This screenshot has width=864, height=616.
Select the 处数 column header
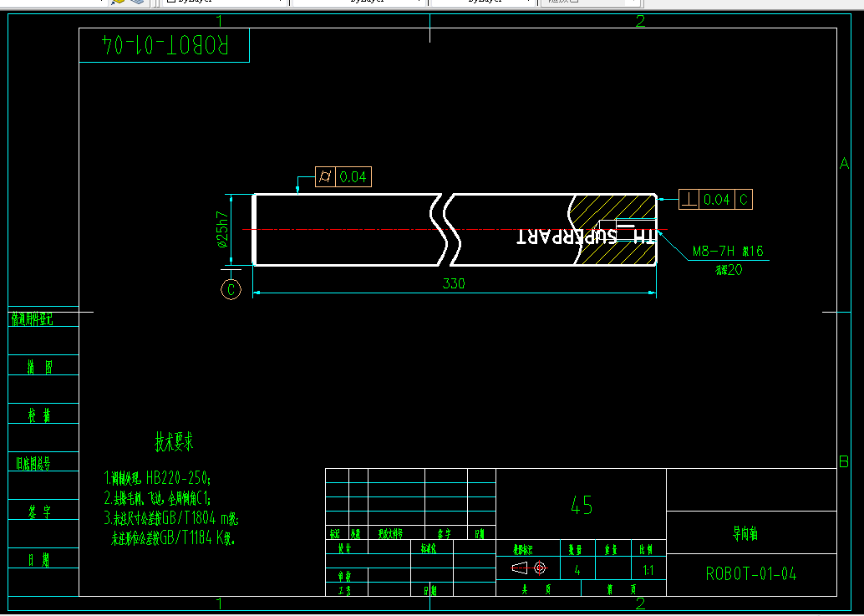[x=356, y=534]
